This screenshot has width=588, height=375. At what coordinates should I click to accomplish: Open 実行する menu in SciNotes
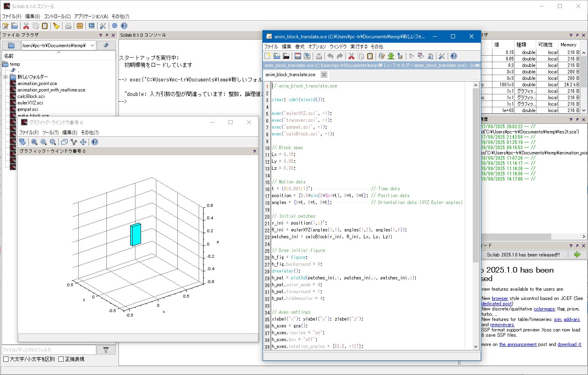click(359, 47)
